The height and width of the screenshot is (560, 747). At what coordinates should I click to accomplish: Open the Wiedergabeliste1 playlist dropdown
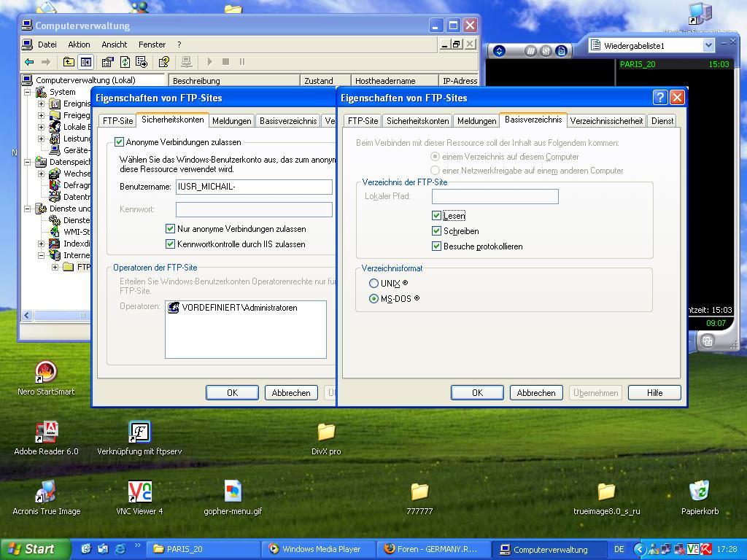(708, 45)
